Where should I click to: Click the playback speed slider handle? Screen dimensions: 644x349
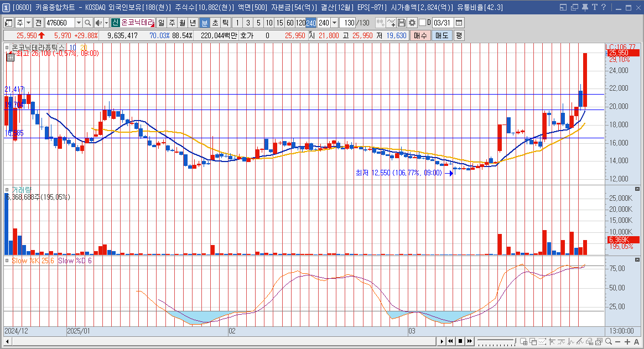515,341
